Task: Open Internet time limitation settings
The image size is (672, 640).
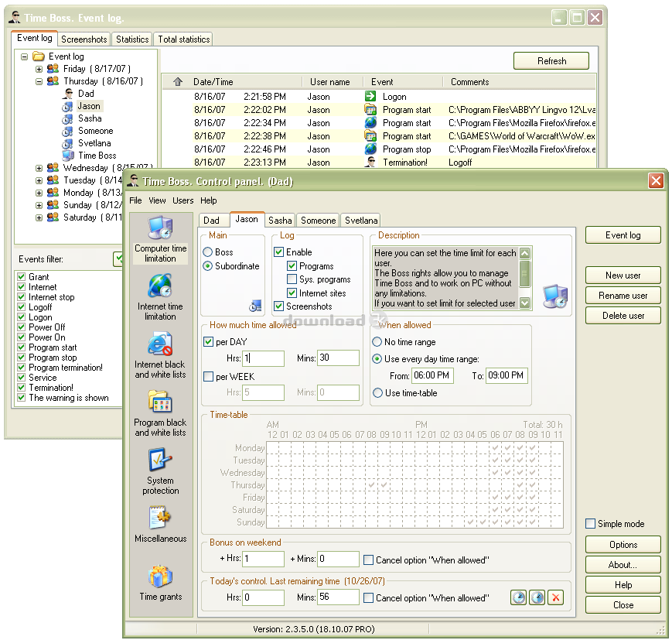Action: point(160,296)
